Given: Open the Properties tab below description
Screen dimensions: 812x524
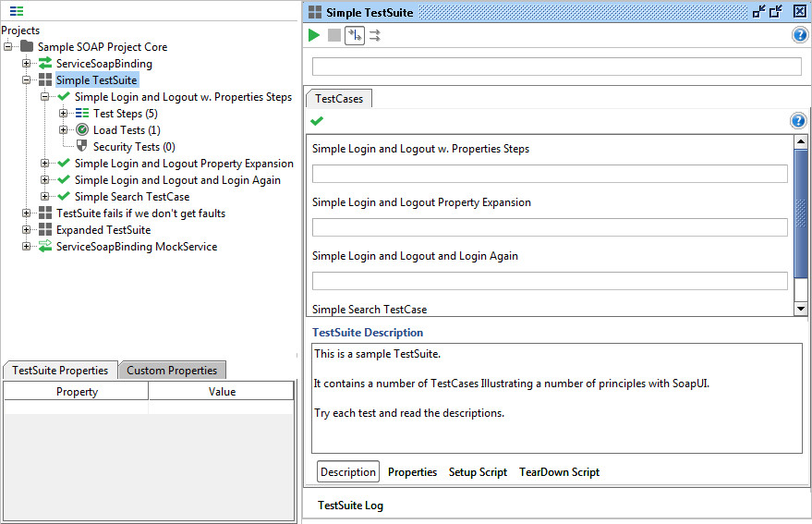Looking at the screenshot, I should 412,471.
